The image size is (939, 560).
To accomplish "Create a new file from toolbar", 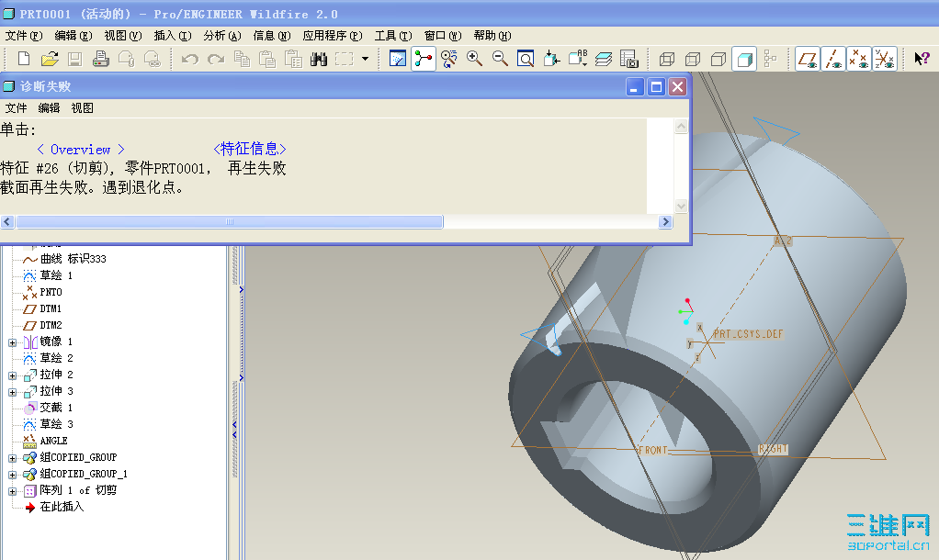I will pos(24,59).
